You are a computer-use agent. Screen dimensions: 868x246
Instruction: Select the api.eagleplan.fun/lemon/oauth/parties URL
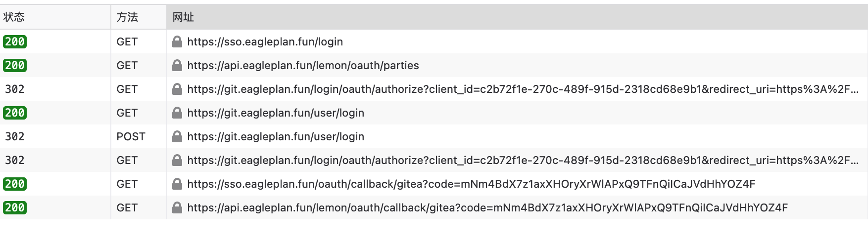tap(303, 65)
